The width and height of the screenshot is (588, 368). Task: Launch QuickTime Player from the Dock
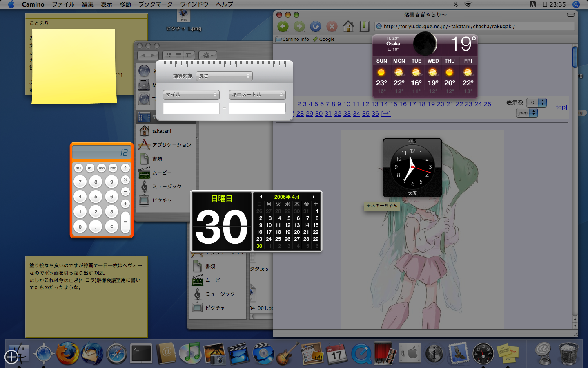361,353
